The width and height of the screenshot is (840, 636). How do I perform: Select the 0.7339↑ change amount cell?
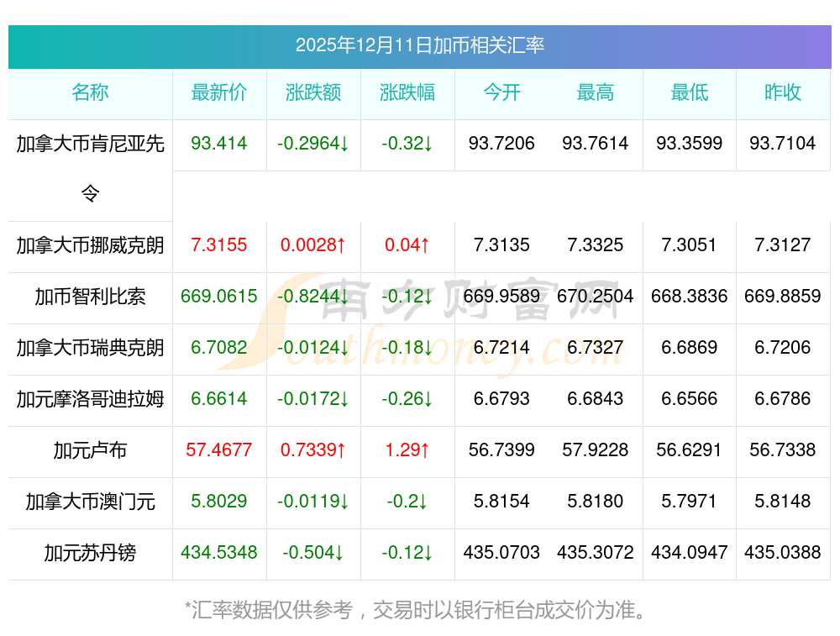(x=313, y=450)
